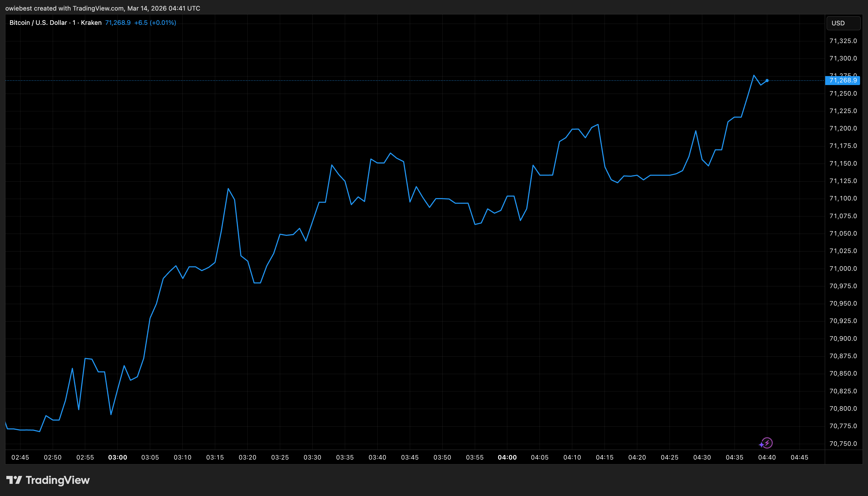This screenshot has width=868, height=496.
Task: Click the price line near its 03:15 peak
Action: click(228, 189)
